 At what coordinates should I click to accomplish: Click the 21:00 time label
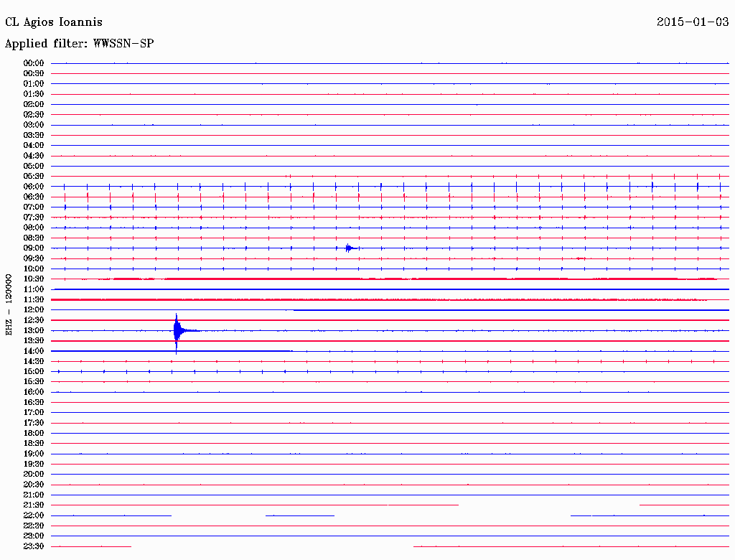point(34,495)
